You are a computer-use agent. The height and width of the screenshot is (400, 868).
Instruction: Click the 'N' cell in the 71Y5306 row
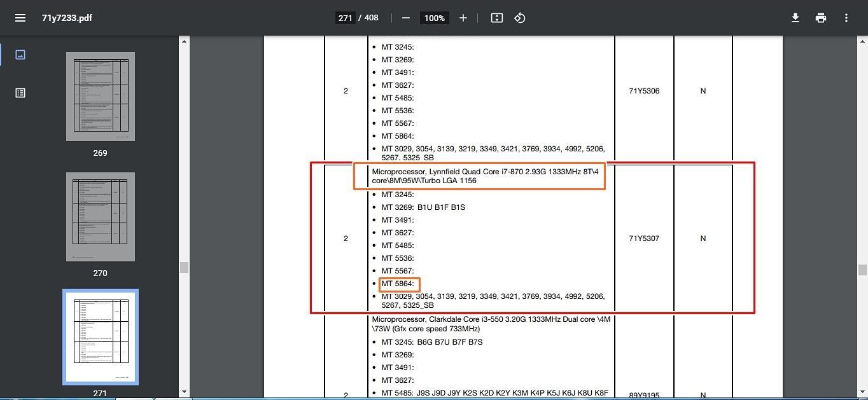coord(703,91)
